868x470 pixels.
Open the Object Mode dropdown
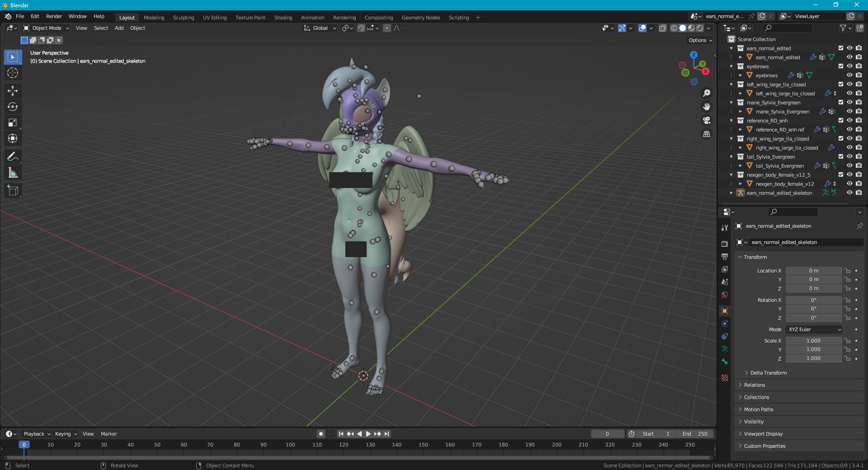[46, 28]
